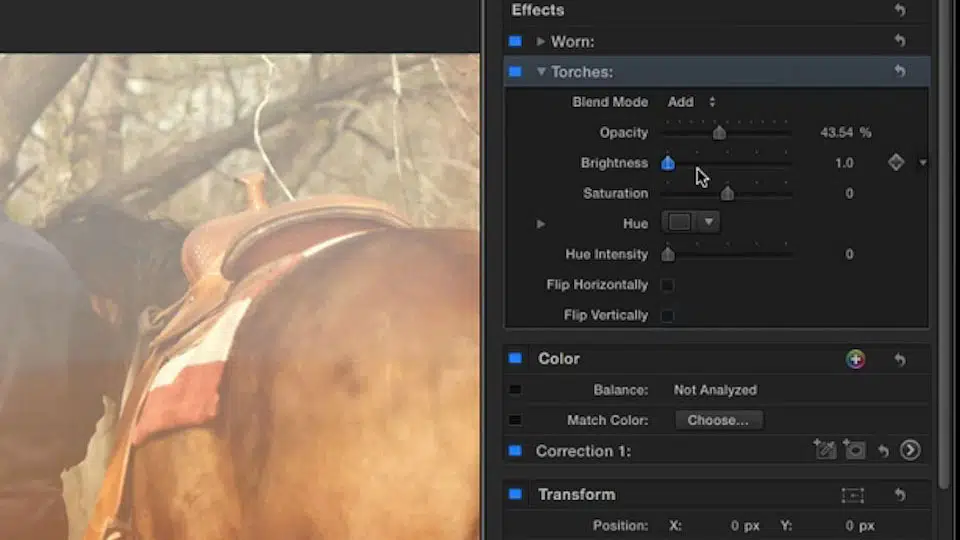Expand the Worn effect settings
Screen dimensions: 960x540
coord(540,41)
